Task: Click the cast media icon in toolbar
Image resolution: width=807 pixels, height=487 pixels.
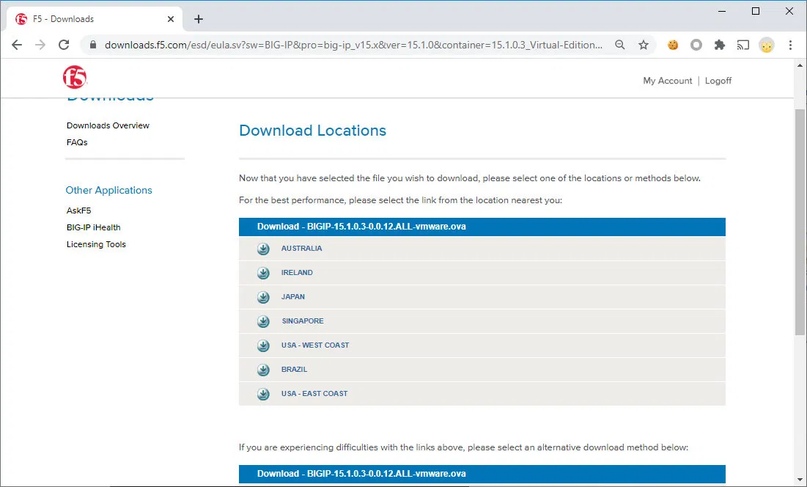Action: pos(743,45)
